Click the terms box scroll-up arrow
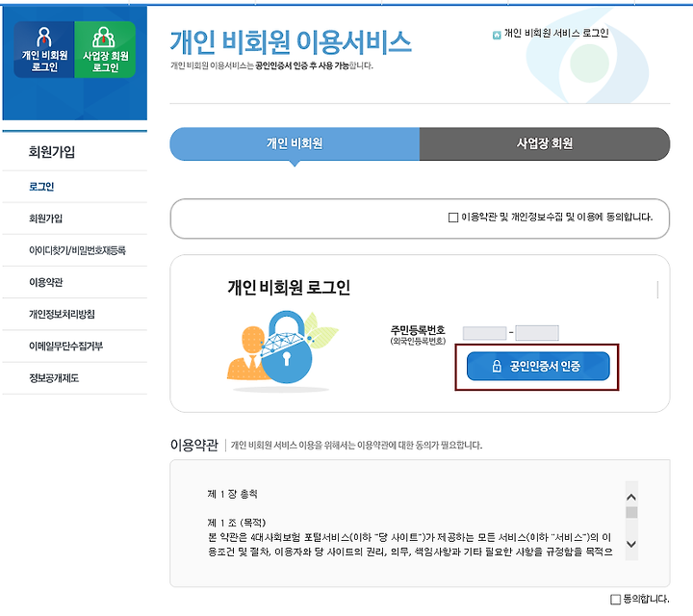 pyautogui.click(x=631, y=497)
